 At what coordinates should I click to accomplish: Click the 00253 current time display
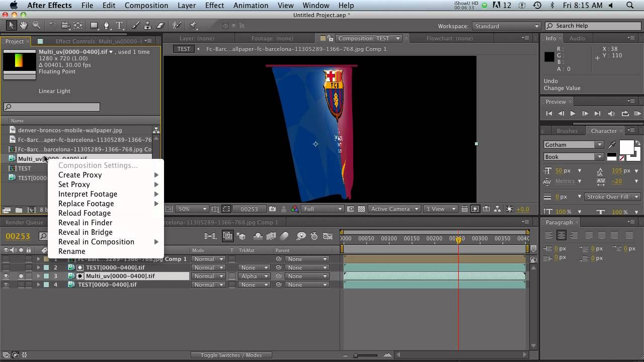coord(18,236)
